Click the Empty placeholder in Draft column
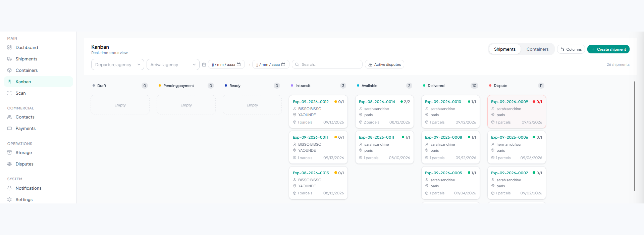The height and width of the screenshot is (235, 644). [120, 105]
